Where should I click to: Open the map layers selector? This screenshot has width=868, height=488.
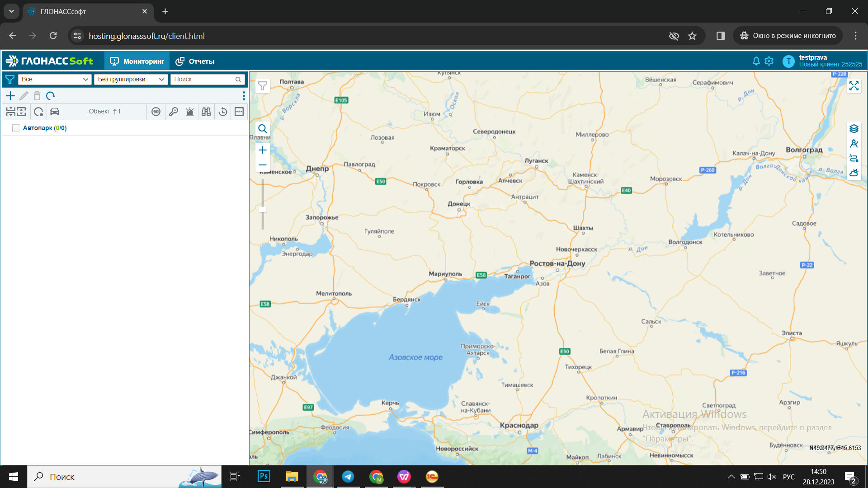[854, 129]
